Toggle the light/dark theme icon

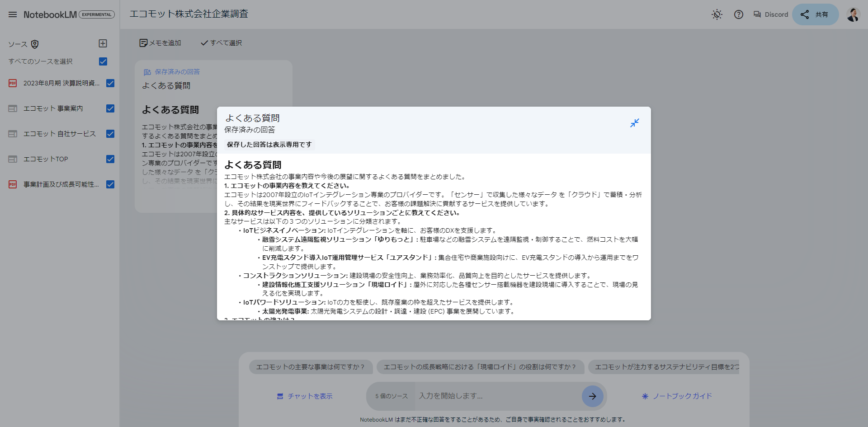tap(717, 14)
